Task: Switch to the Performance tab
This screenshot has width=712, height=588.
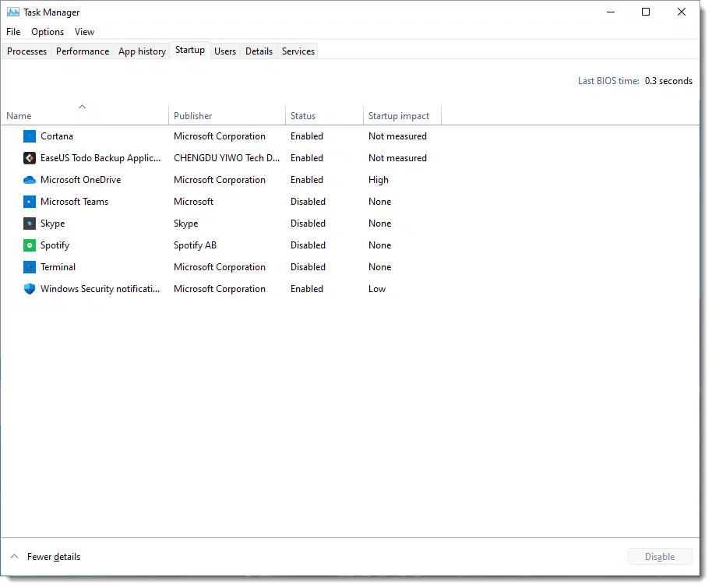Action: click(x=83, y=51)
